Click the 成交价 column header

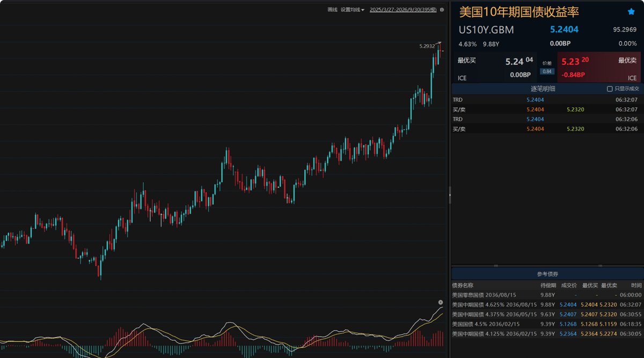pyautogui.click(x=569, y=285)
